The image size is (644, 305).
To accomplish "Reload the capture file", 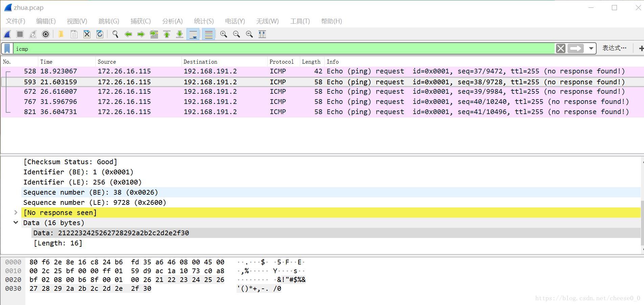I will tap(100, 34).
